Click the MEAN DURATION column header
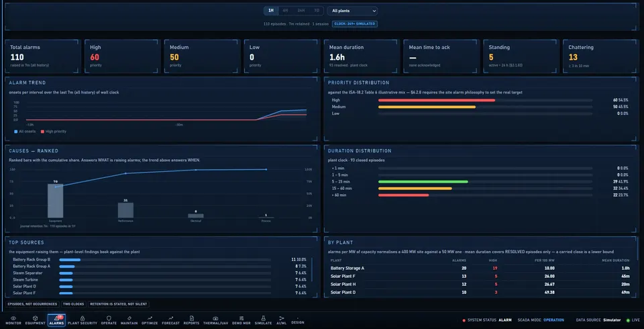This screenshot has height=329, width=644. (616, 261)
